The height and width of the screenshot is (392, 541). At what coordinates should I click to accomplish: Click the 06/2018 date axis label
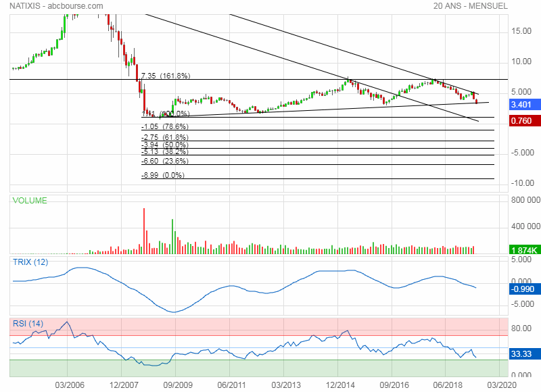448,385
